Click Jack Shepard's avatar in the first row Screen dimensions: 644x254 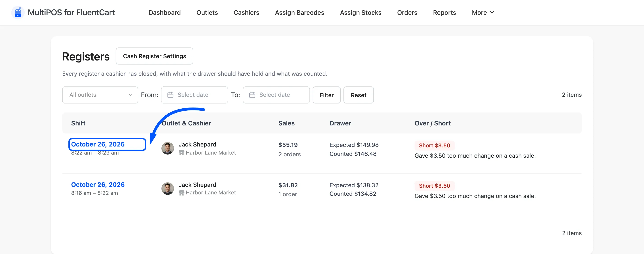coord(167,148)
